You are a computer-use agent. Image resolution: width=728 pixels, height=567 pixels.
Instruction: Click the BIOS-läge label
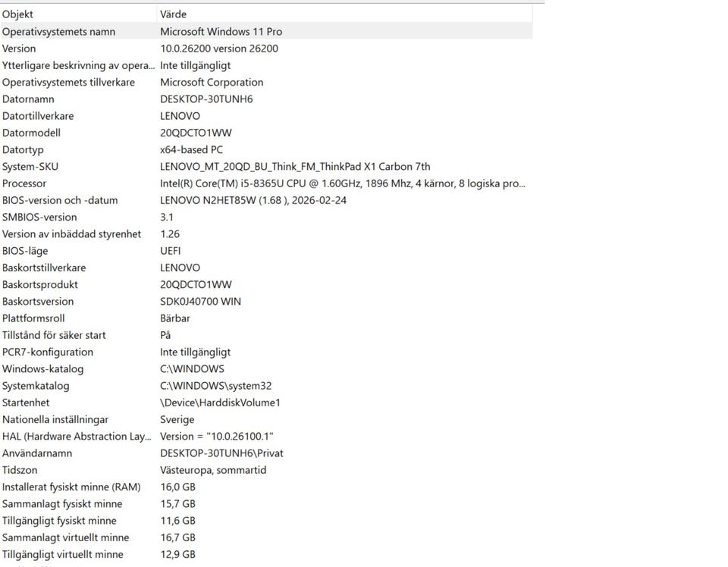pyautogui.click(x=25, y=251)
